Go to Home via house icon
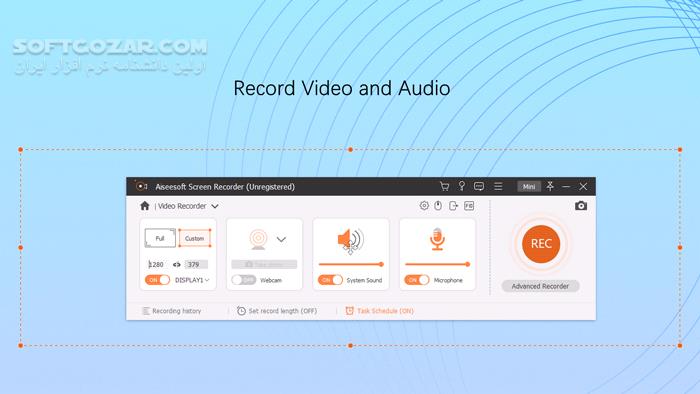Image resolution: width=700 pixels, height=394 pixels. [145, 206]
